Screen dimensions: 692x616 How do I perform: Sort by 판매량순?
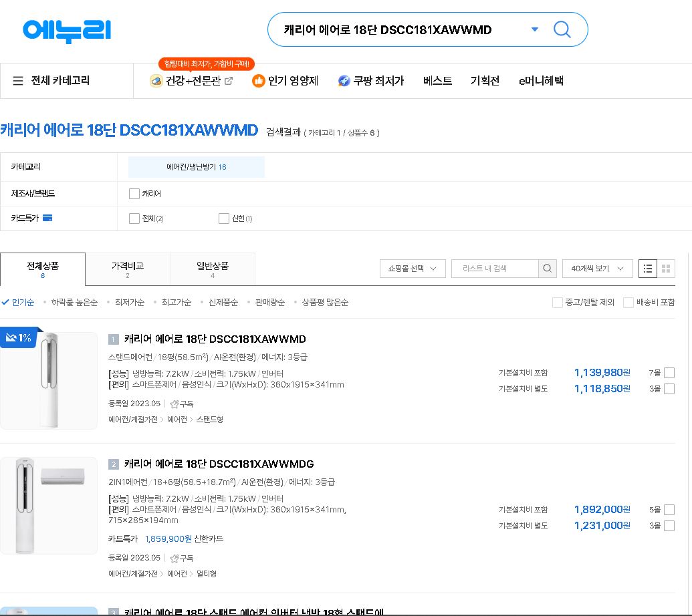pyautogui.click(x=269, y=302)
